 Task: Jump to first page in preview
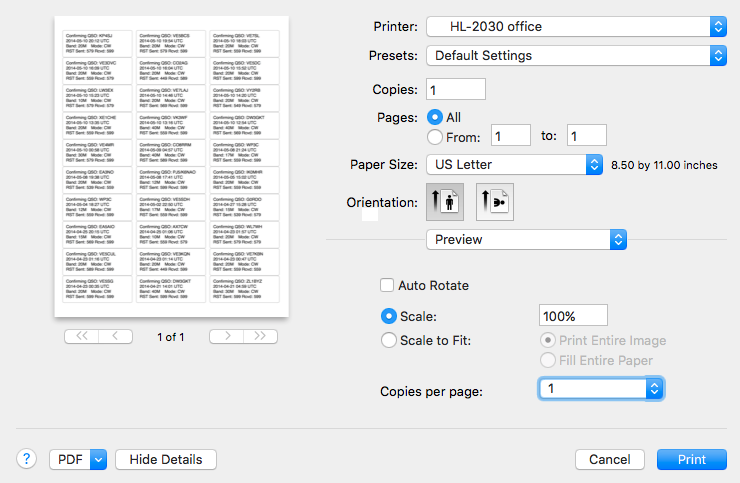(82, 336)
